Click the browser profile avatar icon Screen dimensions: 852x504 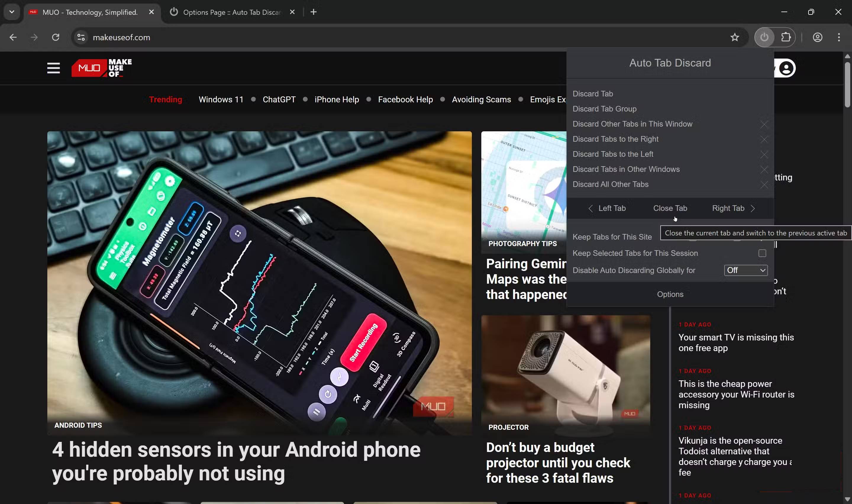tap(818, 37)
